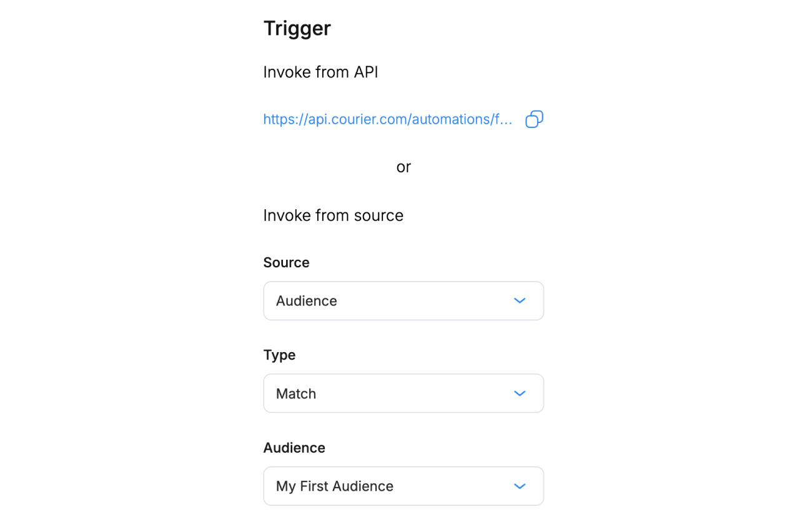Viewport: 812px width, 522px height.
Task: Click the Invoke from API text
Action: point(320,72)
